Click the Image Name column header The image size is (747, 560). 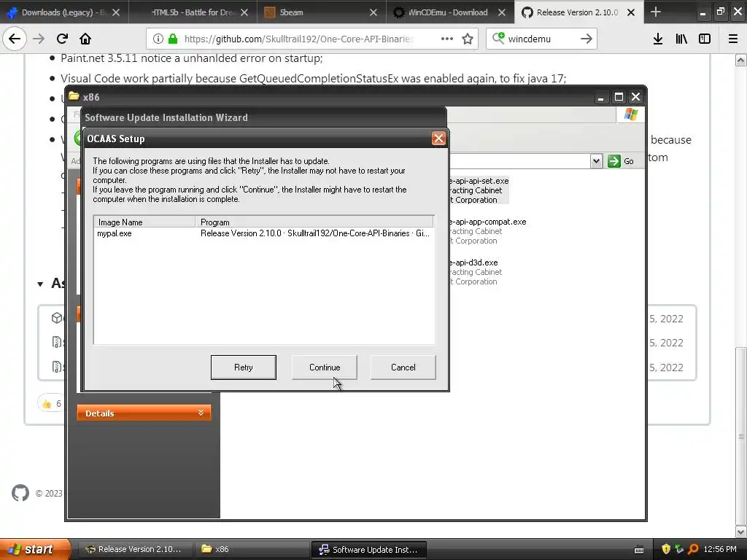tap(145, 222)
